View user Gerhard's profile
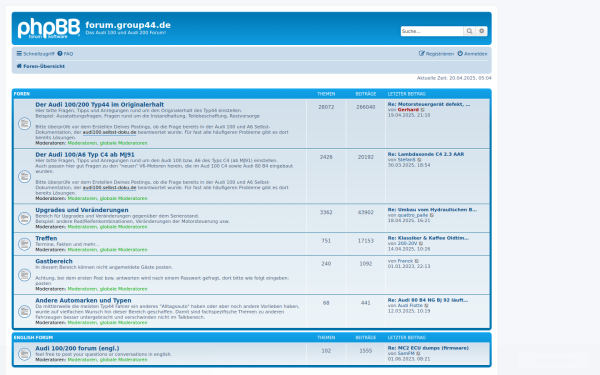Viewport: 600px width, 375px height. pos(408,109)
